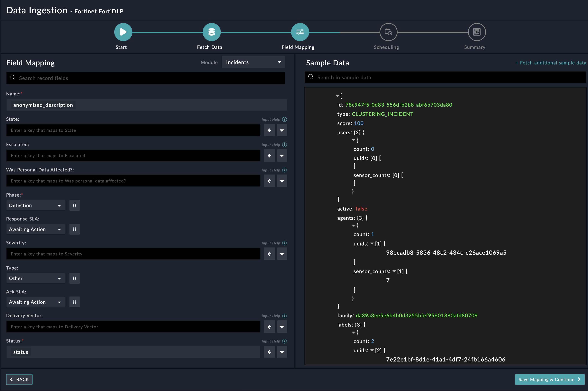The width and height of the screenshot is (588, 391).
Task: Toggle JSON input mode for Response SLA
Action: pyautogui.click(x=74, y=229)
